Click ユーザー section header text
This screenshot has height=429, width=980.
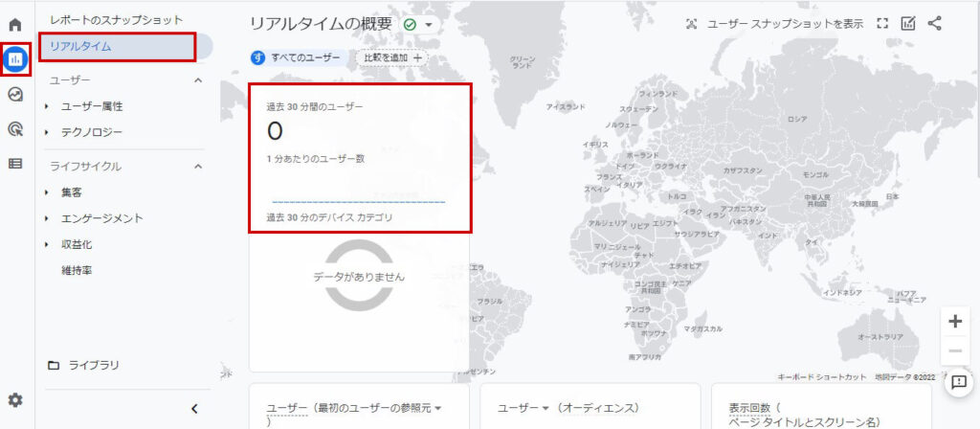click(70, 80)
